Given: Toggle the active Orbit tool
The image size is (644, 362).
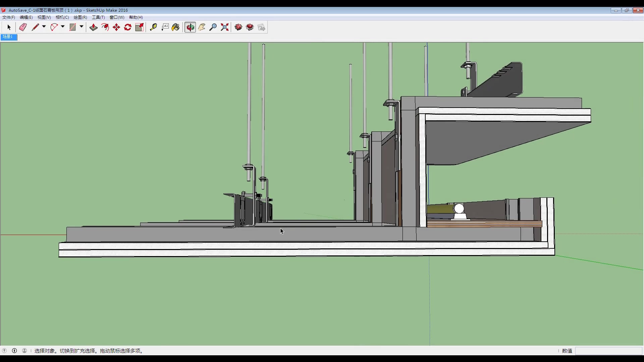Looking at the screenshot, I should tap(190, 27).
